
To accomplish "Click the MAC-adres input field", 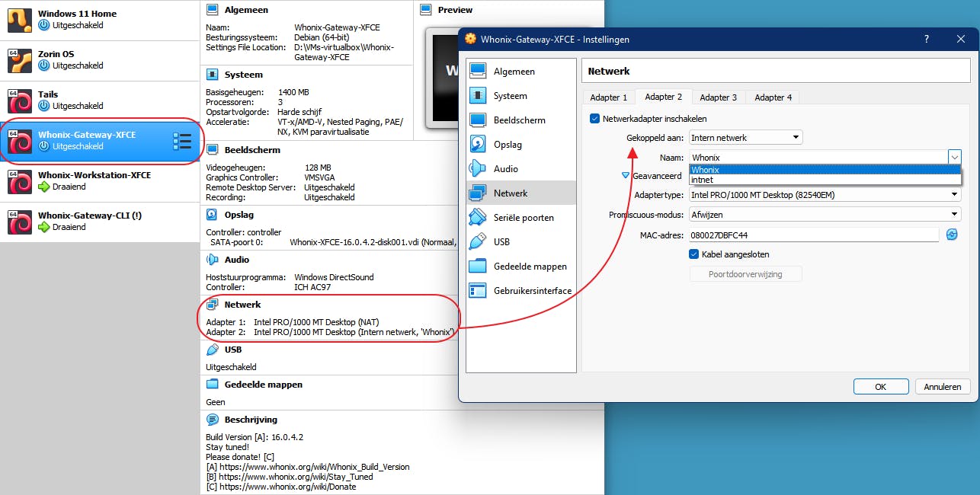I will click(814, 235).
